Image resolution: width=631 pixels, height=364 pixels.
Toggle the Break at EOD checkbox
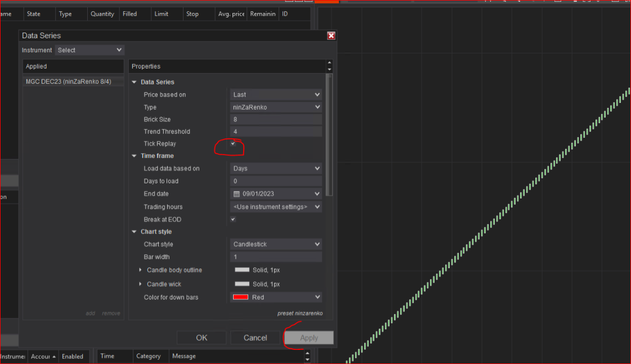point(233,219)
